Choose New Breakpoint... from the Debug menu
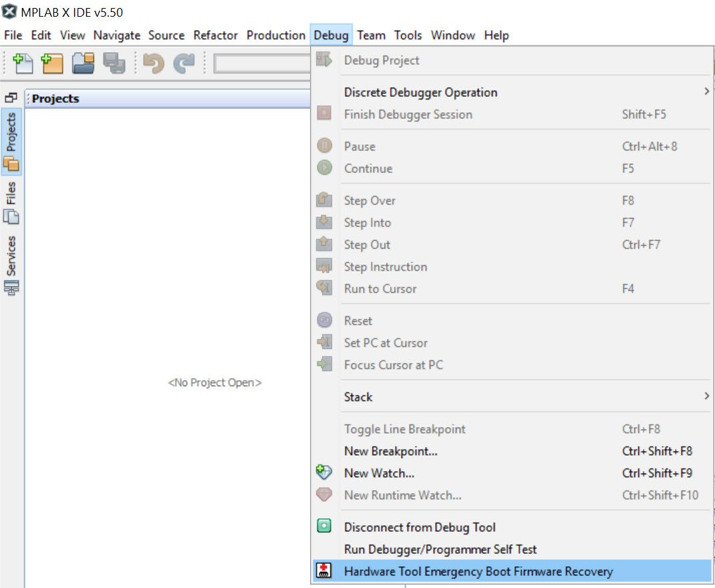715x588 pixels. (x=390, y=451)
